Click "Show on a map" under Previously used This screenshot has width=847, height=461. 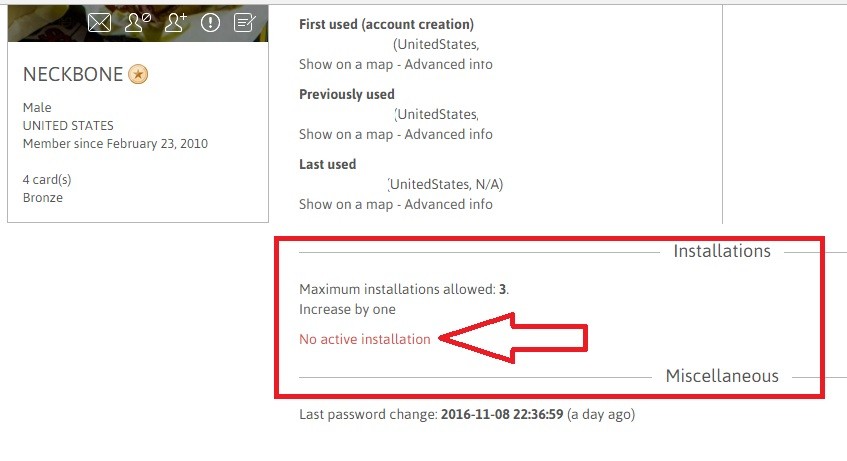tap(346, 134)
